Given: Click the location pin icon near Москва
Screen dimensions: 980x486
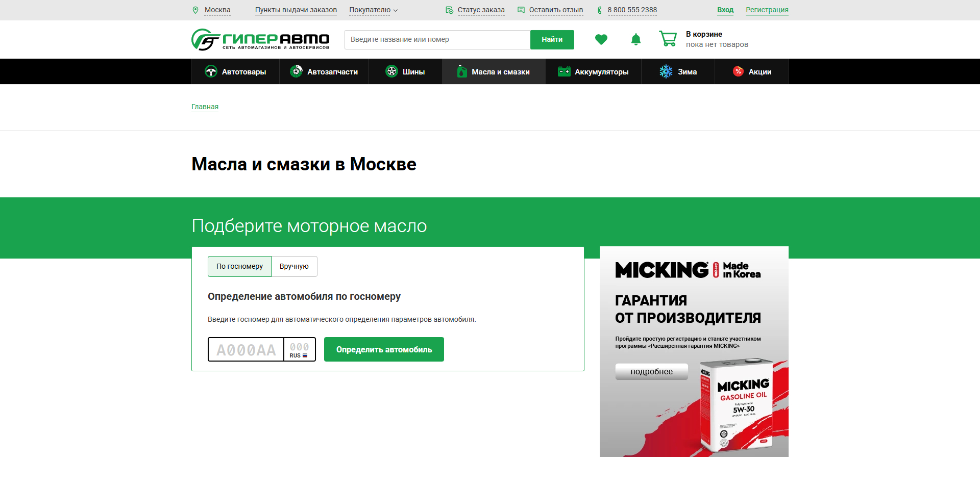Looking at the screenshot, I should [x=197, y=10].
